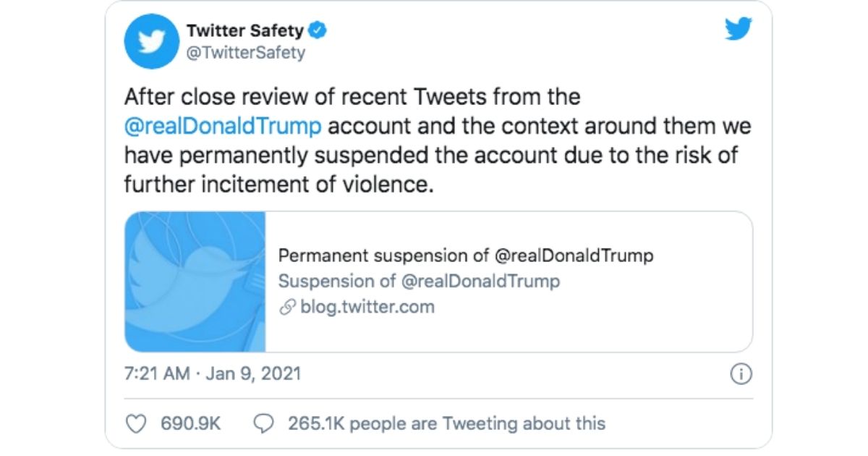Click the @realDonaldTrump mention in tweet text
Viewport: 868px width, 456px height.
coord(223,126)
